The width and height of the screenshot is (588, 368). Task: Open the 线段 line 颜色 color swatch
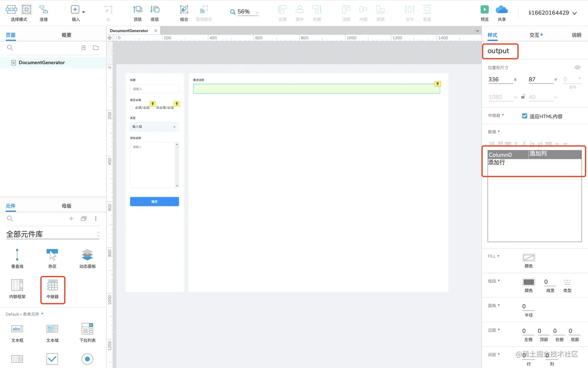pyautogui.click(x=528, y=282)
